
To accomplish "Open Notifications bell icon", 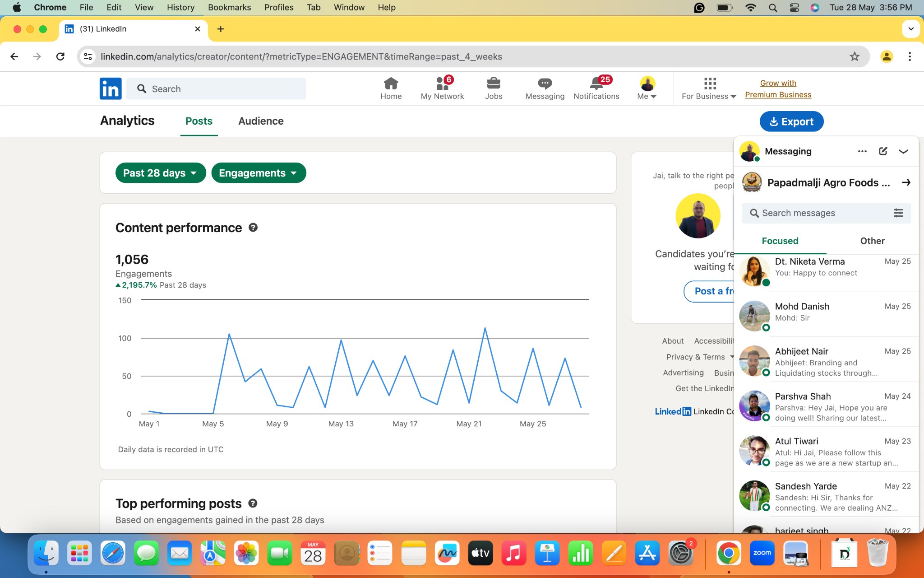I will pos(596,89).
